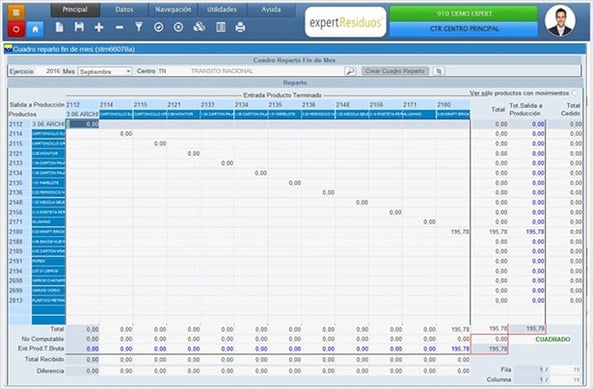Click the No Computable row label
593x389 pixels.
click(x=43, y=339)
